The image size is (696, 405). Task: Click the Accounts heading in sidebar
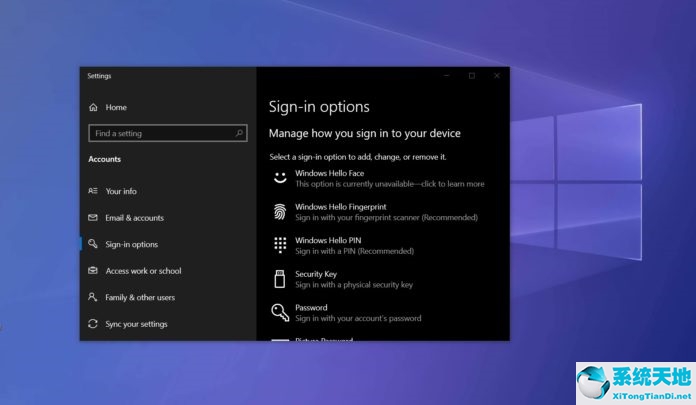[x=104, y=159]
